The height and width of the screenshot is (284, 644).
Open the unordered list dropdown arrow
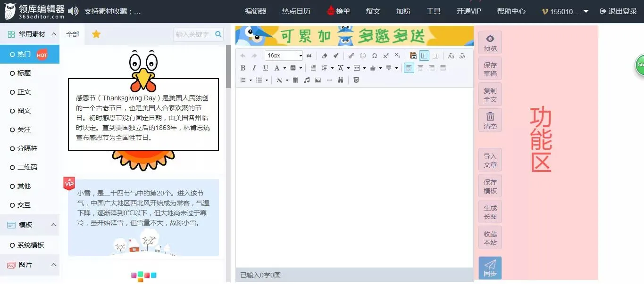click(267, 80)
